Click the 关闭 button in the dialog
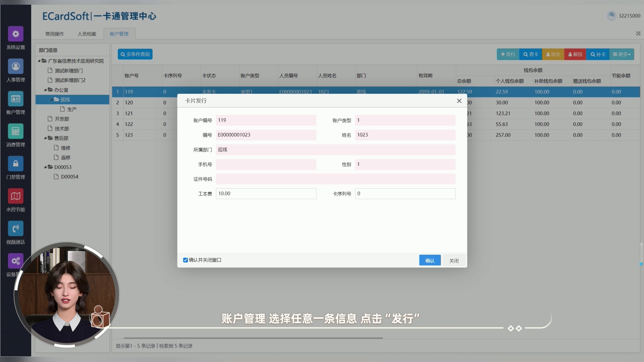Viewport: 644px width, 362px height. (454, 260)
